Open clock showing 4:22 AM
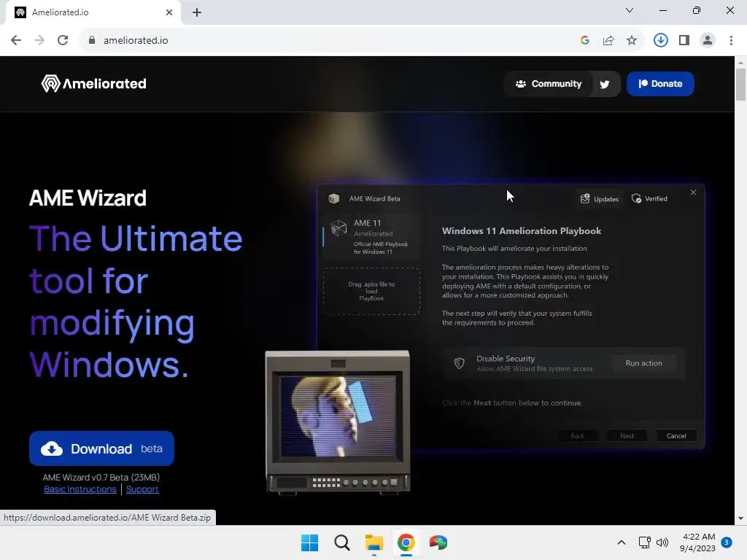Screen dimensions: 747x560 click(698, 542)
